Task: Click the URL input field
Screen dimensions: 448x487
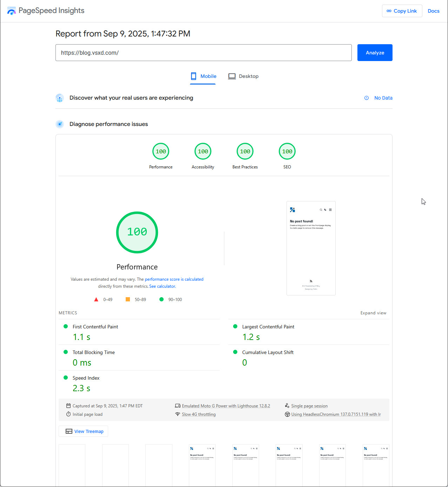Action: (x=204, y=53)
